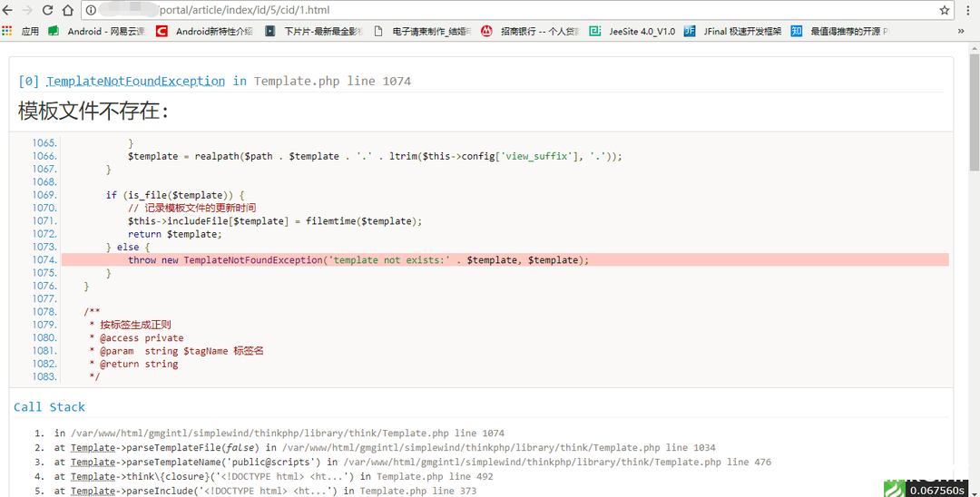Click Template in the parseTemplateName stack entry
This screenshot has width=980, height=497.
tap(93, 462)
